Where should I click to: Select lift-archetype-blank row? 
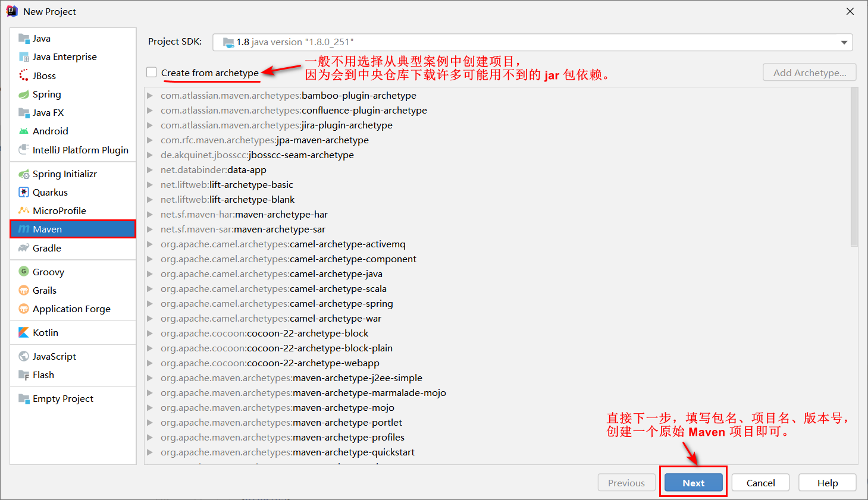click(497, 199)
